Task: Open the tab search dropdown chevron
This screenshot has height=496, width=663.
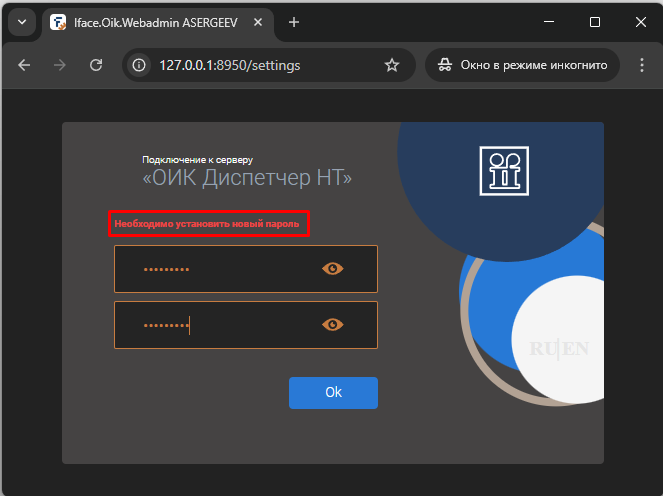Action: click(x=22, y=22)
